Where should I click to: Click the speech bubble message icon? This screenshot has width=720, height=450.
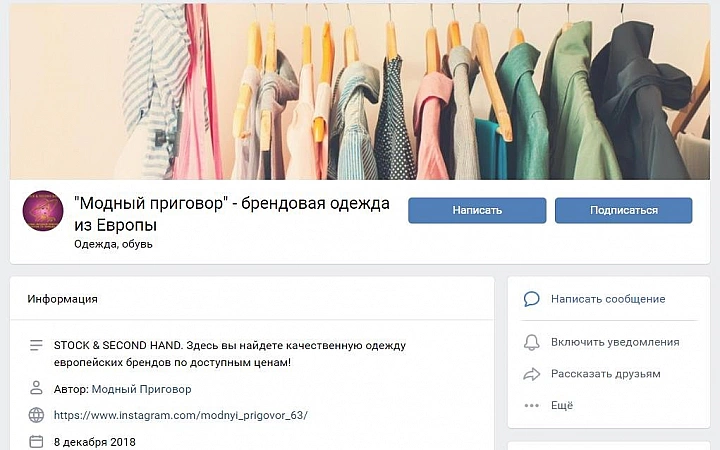tap(531, 299)
